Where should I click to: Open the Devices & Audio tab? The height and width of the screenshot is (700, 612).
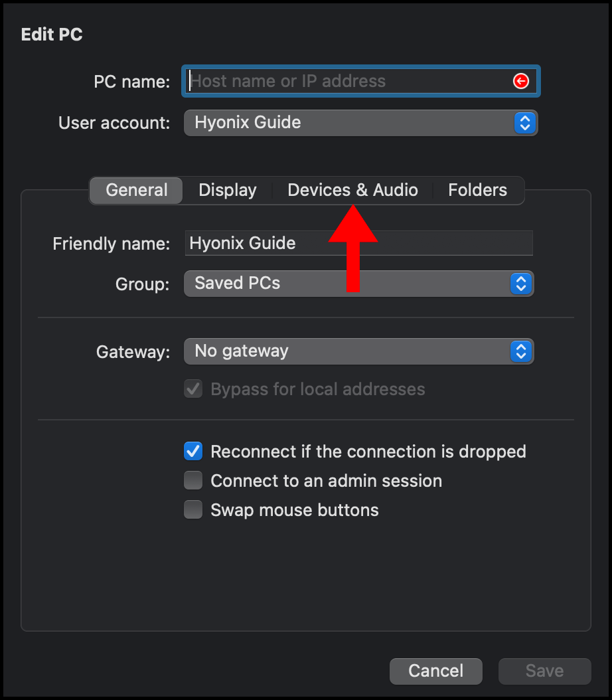(x=352, y=190)
